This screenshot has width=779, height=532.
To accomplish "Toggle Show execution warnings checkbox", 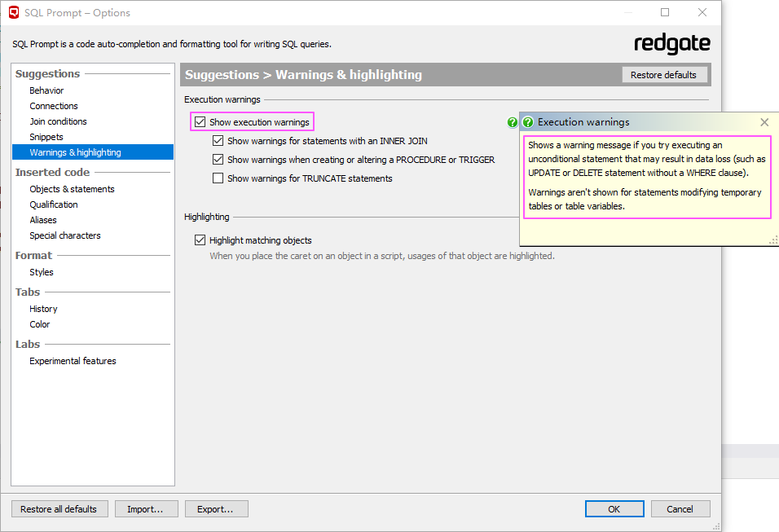I will click(200, 122).
